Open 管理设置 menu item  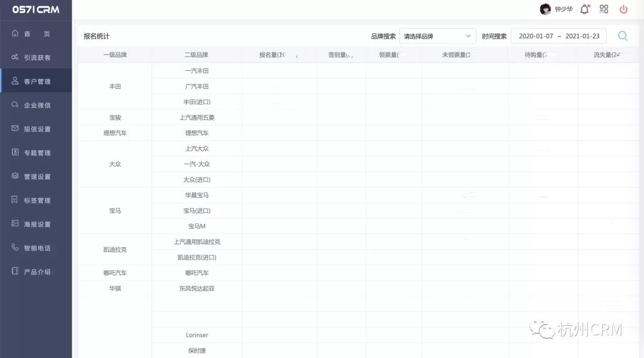pos(36,176)
